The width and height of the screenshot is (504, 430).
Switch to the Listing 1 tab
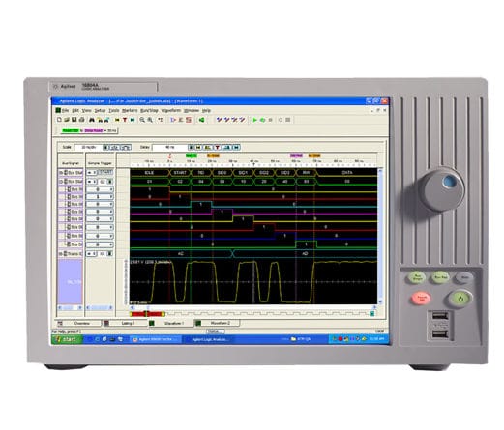click(126, 323)
